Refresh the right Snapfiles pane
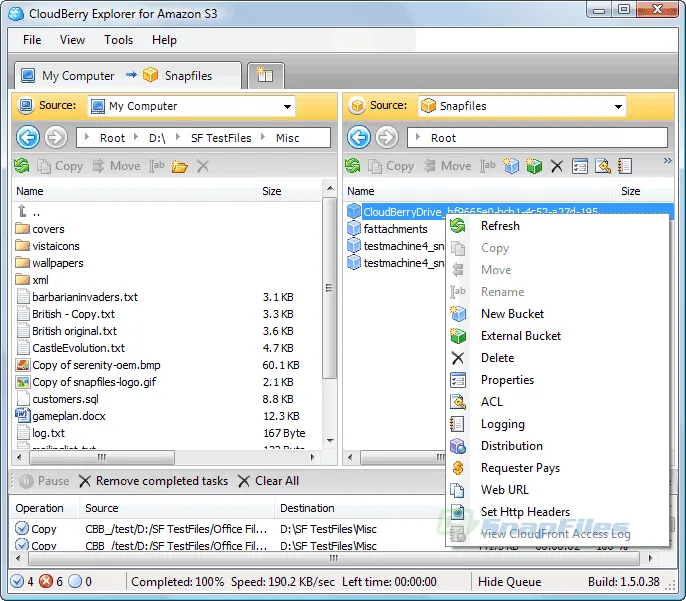This screenshot has height=601, width=686. coord(352,166)
